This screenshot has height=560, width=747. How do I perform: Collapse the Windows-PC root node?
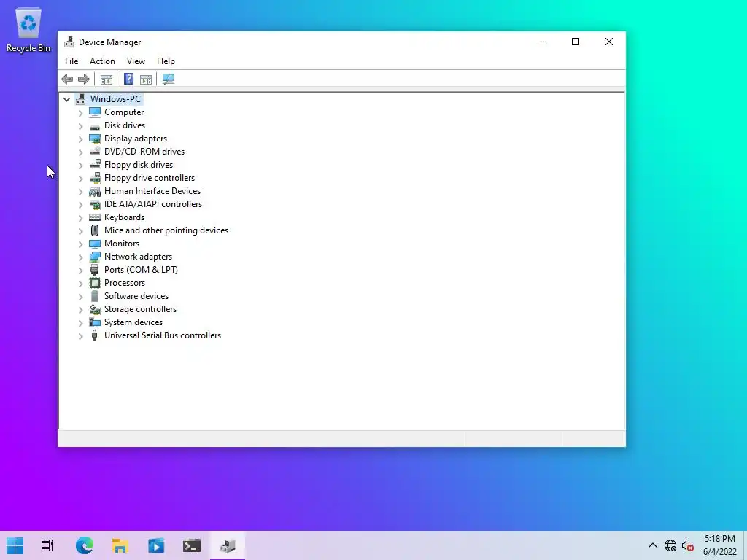66,99
